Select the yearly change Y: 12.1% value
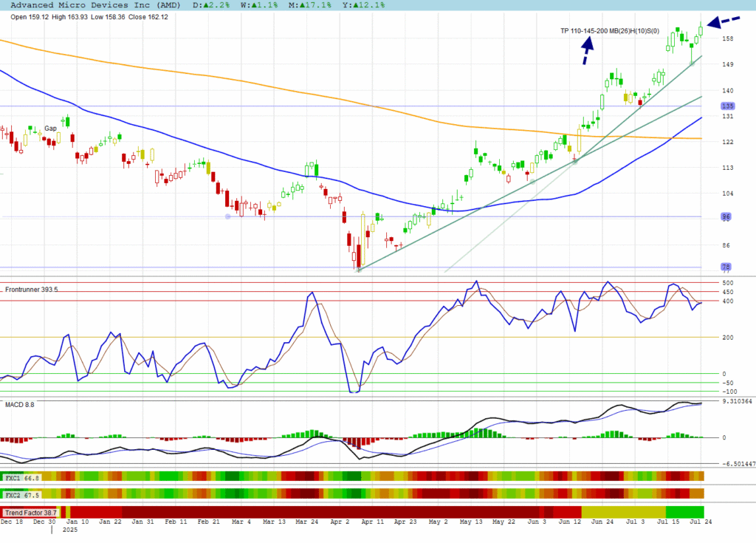The image size is (756, 543). point(363,5)
